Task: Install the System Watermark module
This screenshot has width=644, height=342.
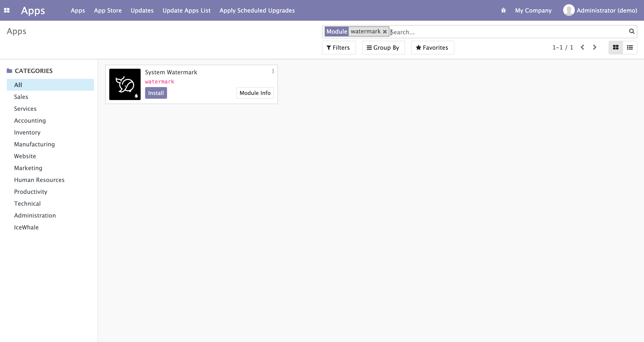Action: 156,93
